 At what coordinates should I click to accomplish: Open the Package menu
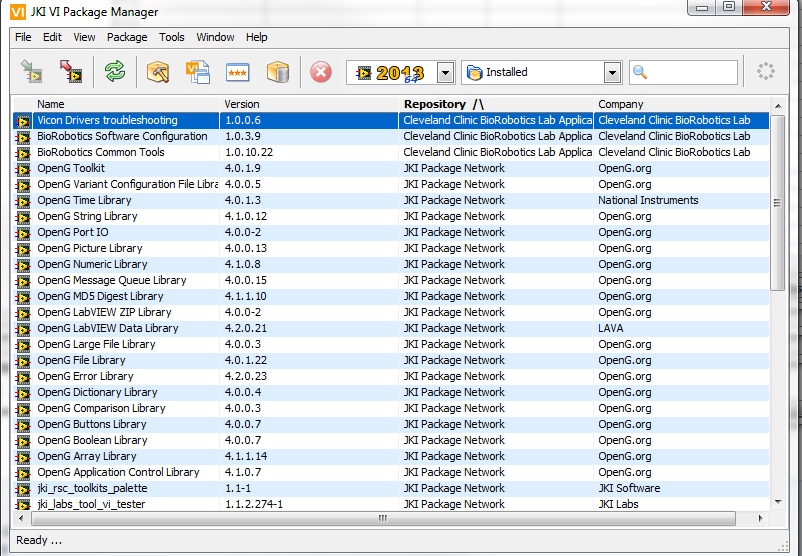coord(127,37)
